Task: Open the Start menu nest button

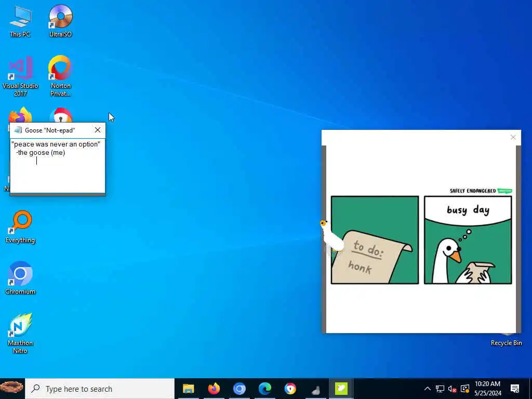Action: pyautogui.click(x=12, y=389)
